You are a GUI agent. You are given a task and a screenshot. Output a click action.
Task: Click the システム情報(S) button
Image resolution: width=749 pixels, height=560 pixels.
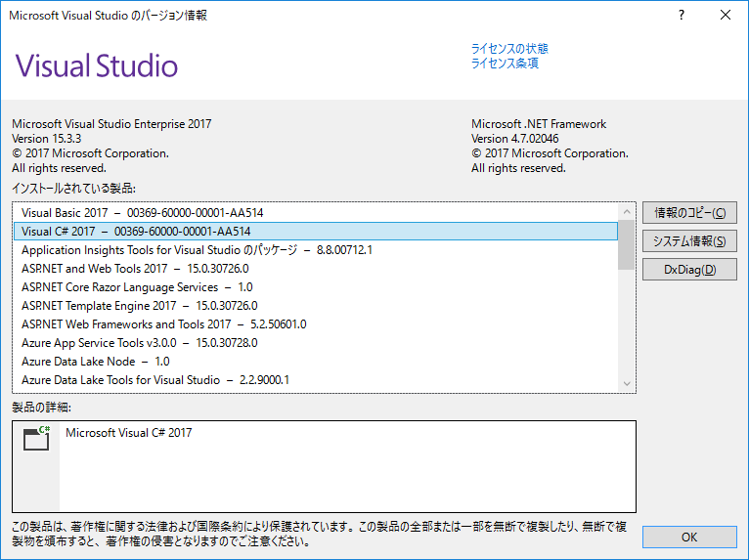(x=689, y=241)
